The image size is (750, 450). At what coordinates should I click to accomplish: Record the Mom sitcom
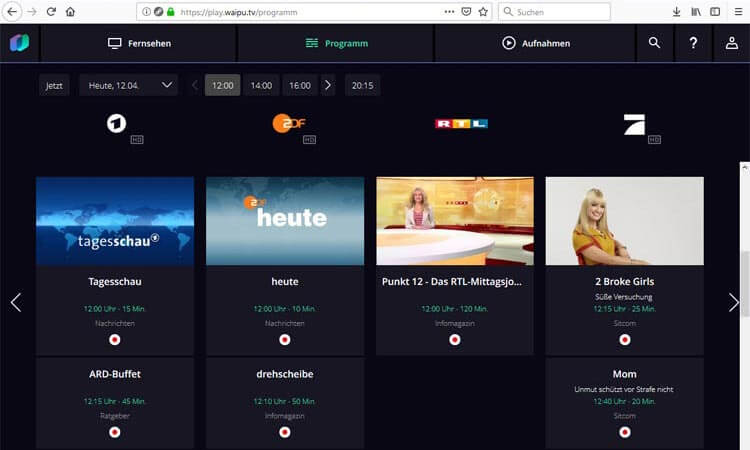(625, 432)
